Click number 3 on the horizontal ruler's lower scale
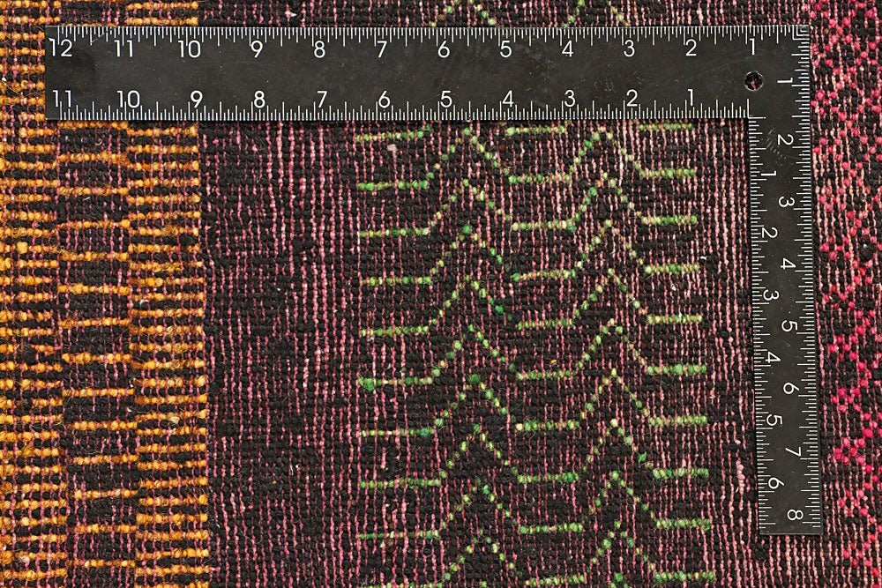This screenshot has height=588, width=882. pos(570,97)
